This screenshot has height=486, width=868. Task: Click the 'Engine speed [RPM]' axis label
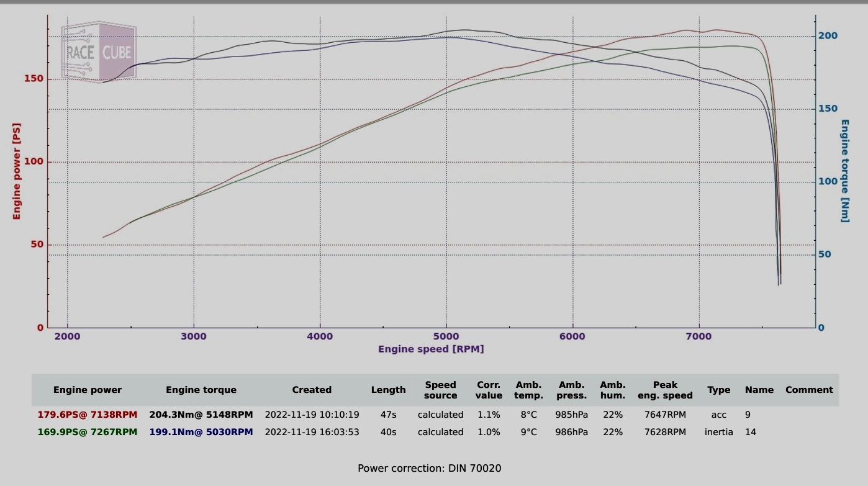[431, 349]
